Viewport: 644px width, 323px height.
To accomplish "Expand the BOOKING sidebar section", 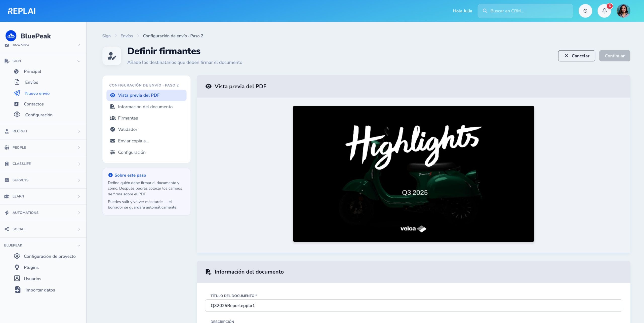I will tap(79, 45).
